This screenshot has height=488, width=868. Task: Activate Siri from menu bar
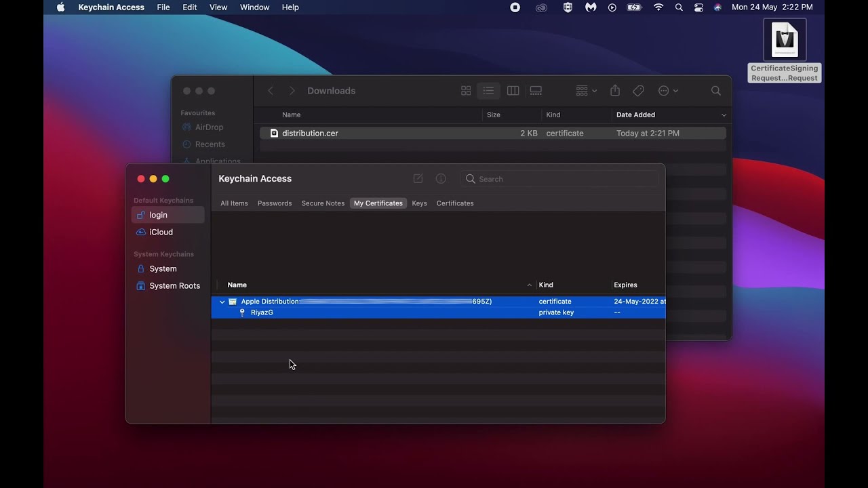tap(717, 7)
